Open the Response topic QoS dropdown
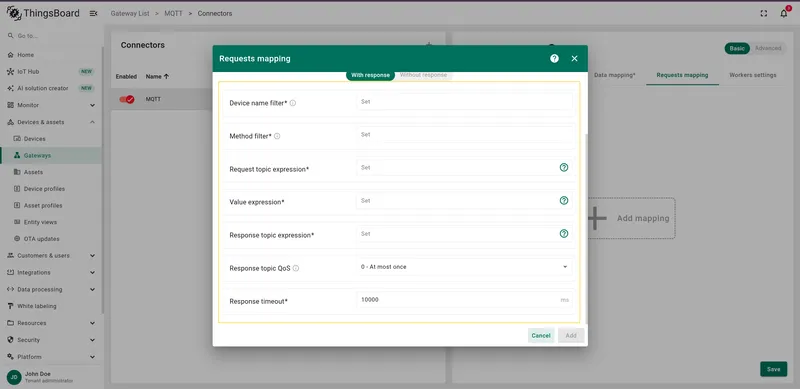 pyautogui.click(x=464, y=267)
